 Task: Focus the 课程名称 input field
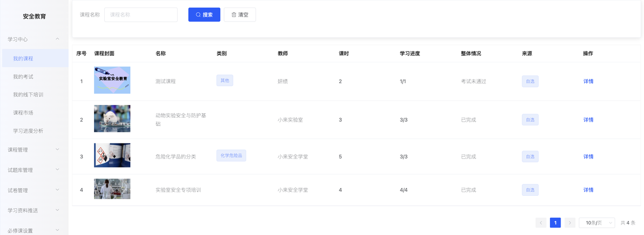pyautogui.click(x=141, y=15)
